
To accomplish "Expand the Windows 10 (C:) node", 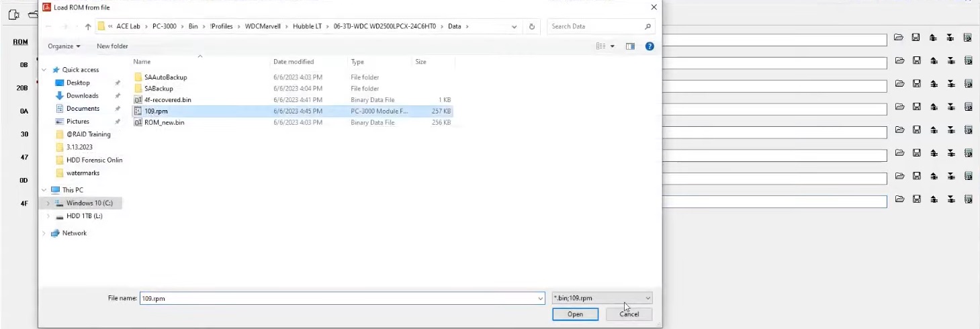I will coord(48,203).
